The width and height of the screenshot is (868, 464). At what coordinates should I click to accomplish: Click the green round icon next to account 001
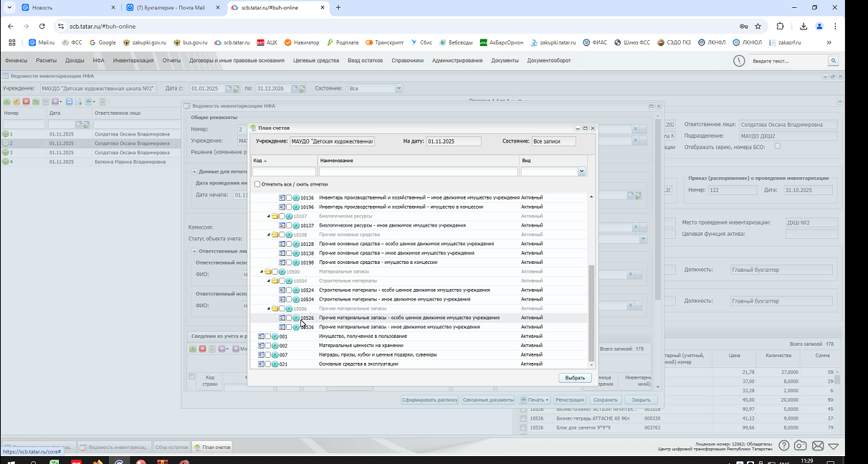275,336
